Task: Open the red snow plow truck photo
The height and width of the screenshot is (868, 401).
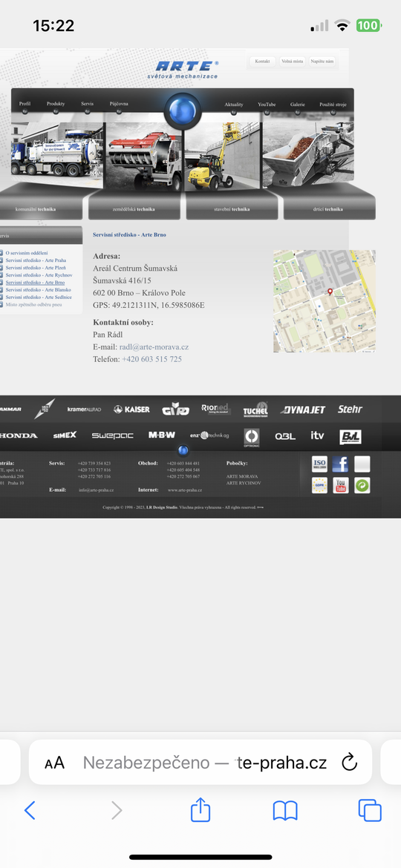Action: tap(145, 157)
